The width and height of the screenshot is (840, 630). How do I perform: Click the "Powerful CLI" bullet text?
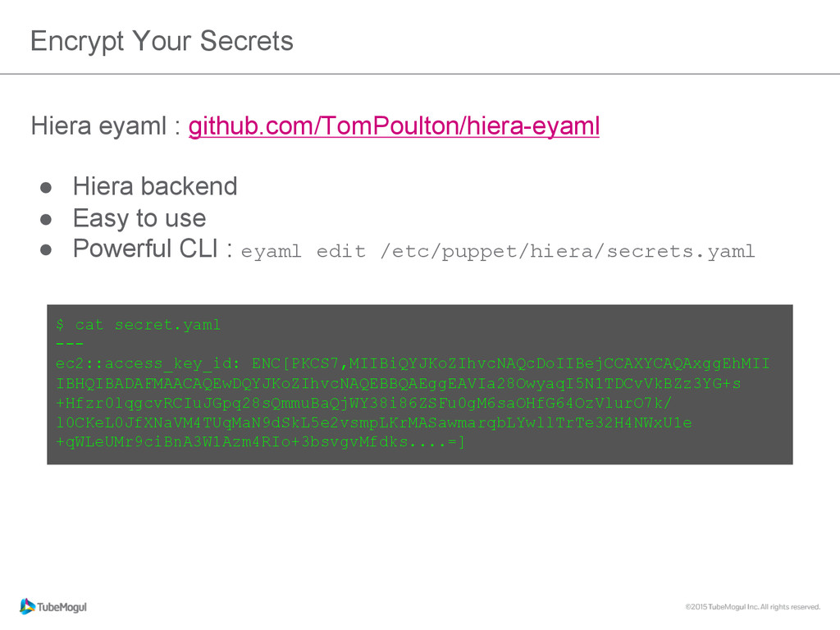tap(144, 249)
